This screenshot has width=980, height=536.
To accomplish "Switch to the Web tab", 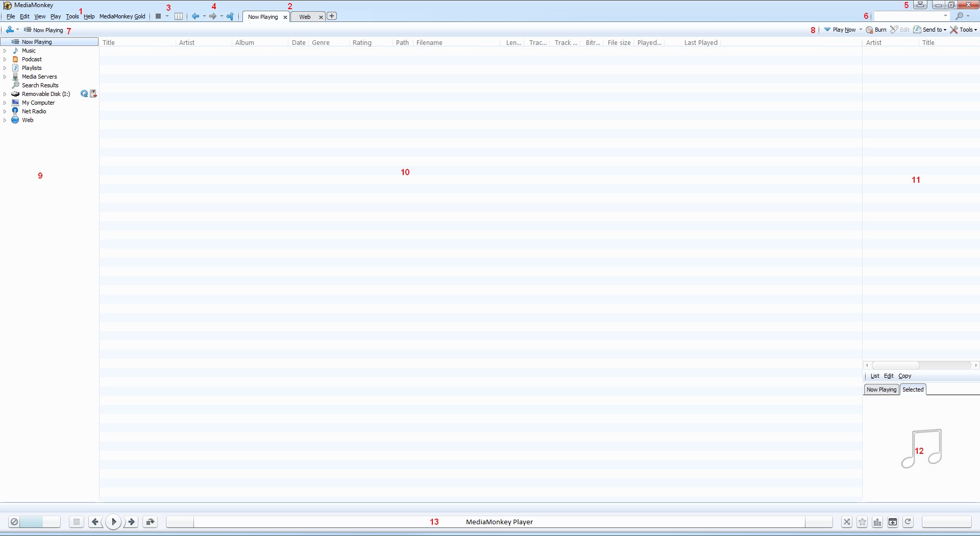I will click(x=305, y=17).
